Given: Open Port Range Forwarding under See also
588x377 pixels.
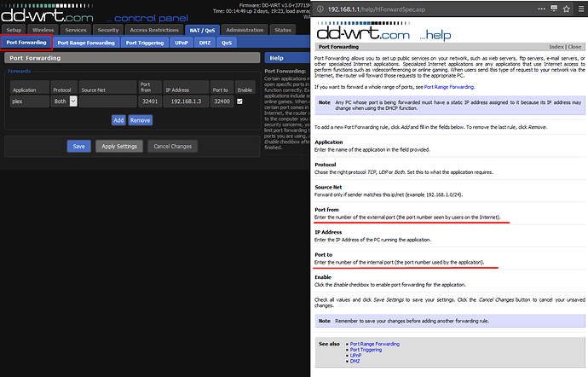Looking at the screenshot, I should click(x=375, y=344).
